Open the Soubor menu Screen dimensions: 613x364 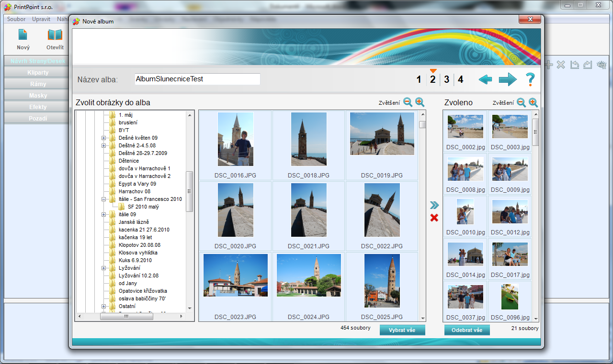tap(16, 19)
